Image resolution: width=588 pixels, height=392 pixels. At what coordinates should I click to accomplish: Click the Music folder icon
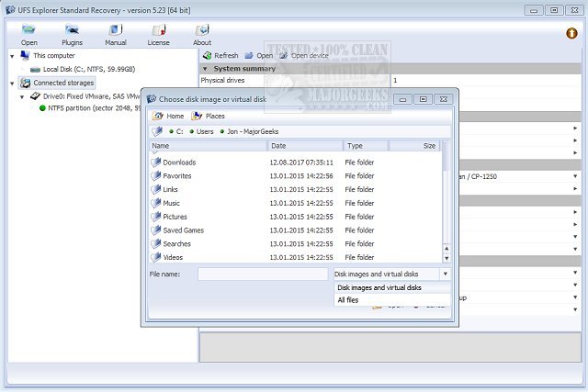tap(155, 203)
